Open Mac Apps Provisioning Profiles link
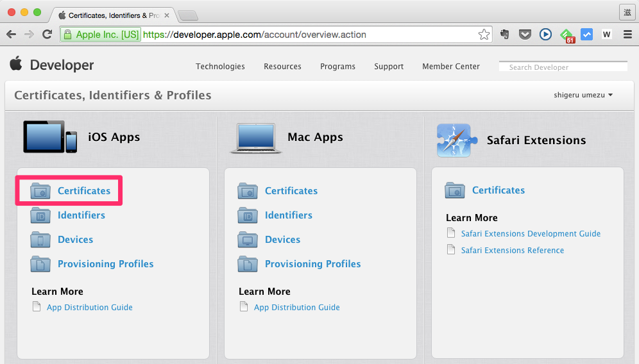Image resolution: width=639 pixels, height=364 pixels. pyautogui.click(x=313, y=264)
